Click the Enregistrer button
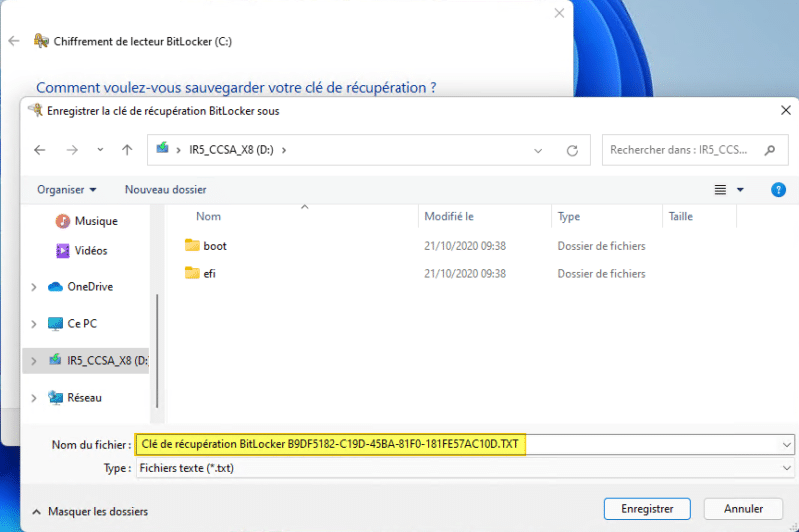This screenshot has width=799, height=532. 647,509
